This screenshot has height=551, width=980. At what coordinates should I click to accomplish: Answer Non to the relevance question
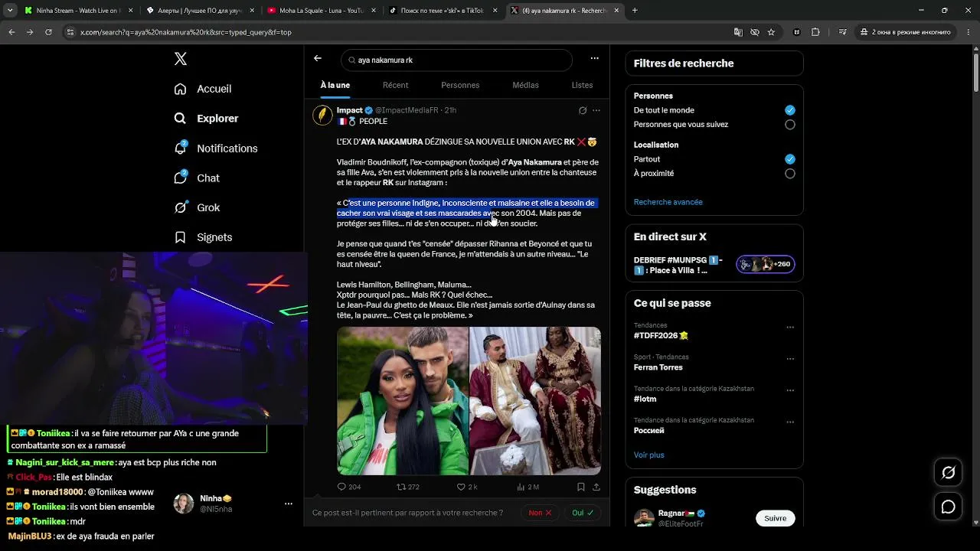click(x=540, y=513)
